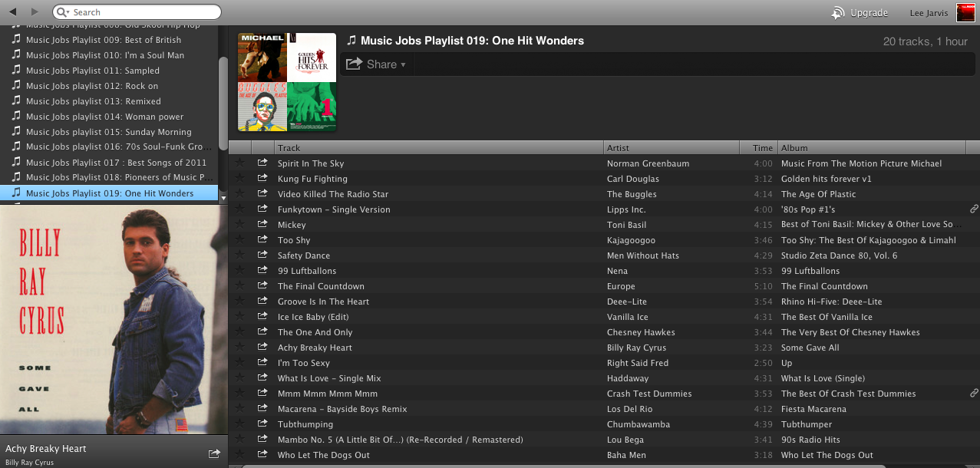
Task: Share icon for Who Let The Dogs Out
Action: 262,454
